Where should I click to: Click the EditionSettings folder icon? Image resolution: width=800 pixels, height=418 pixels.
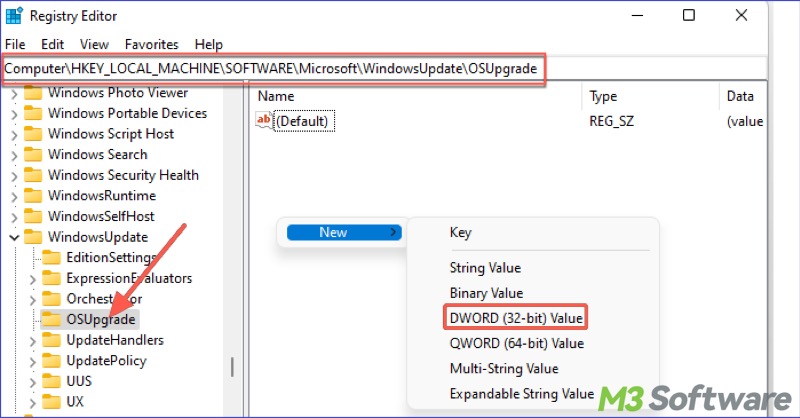pos(51,257)
